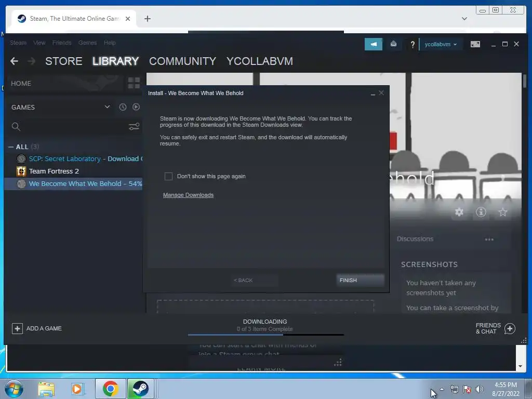Screen dimensions: 532x399
Task: Open the Discussions three-dot more menu
Action: point(489,239)
